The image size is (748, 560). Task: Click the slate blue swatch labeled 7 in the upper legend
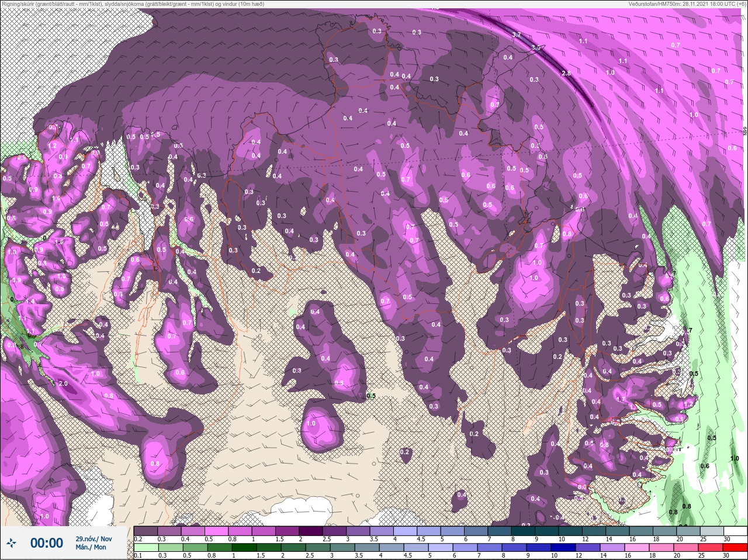click(501, 531)
